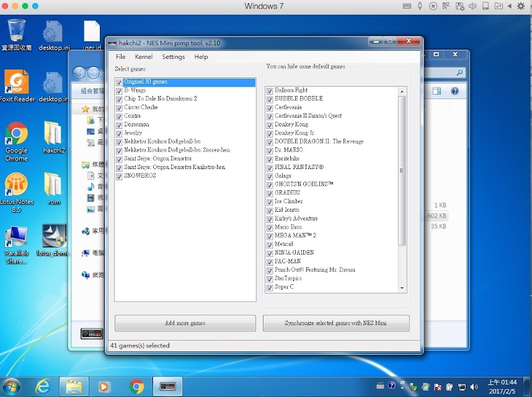Select Nekketsu Koukou Dodgeball-bu: Soccer-hen entry
Screen dimensions: 532x397
point(177,150)
